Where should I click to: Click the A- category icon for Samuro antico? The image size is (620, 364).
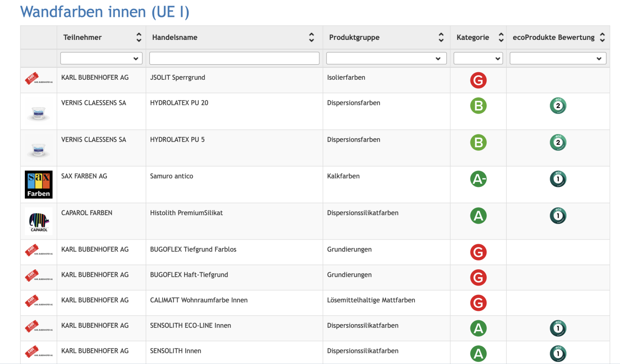point(478,179)
